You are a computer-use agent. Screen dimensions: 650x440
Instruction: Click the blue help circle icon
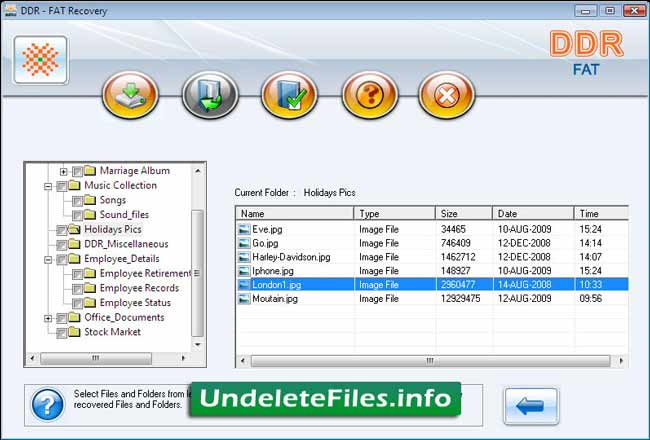tap(48, 404)
